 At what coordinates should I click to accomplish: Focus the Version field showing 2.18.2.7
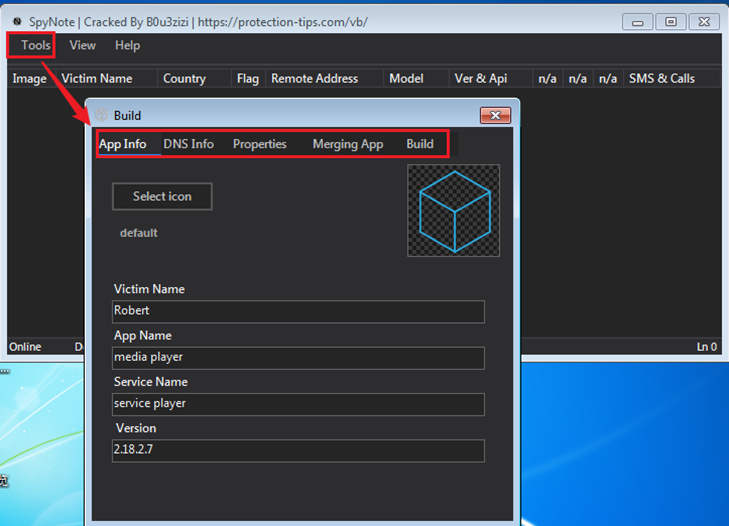tap(298, 450)
